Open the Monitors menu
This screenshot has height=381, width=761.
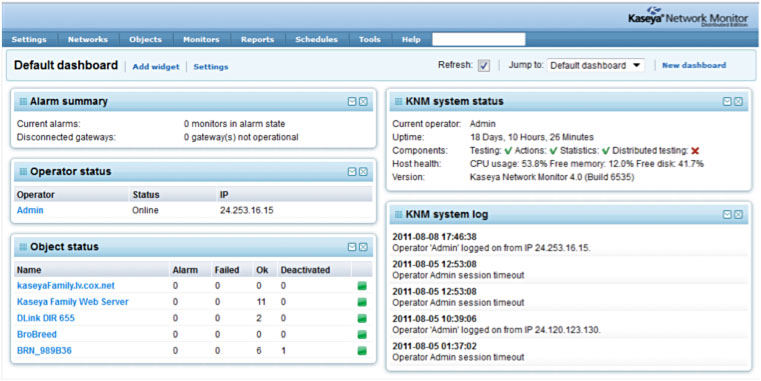pyautogui.click(x=201, y=39)
